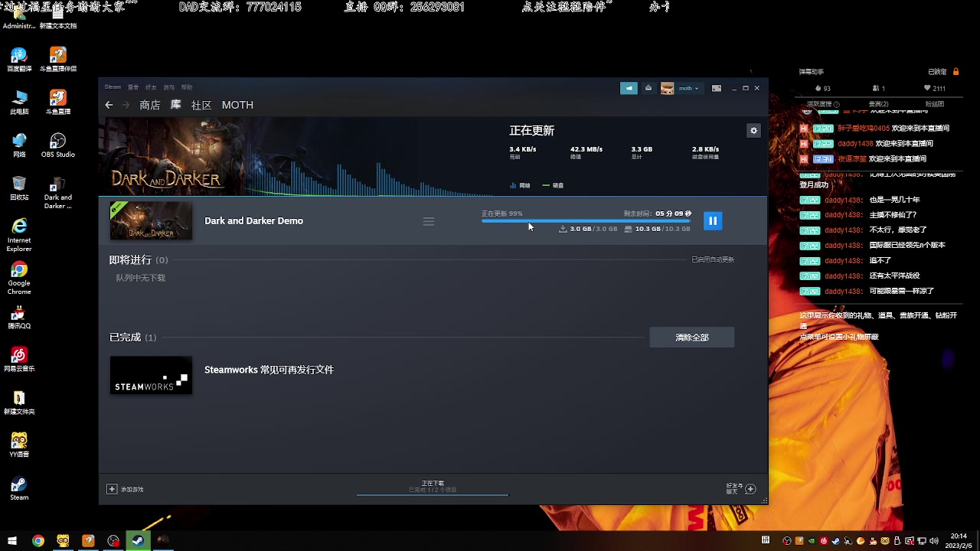Click 清除全部 to clear completed downloads
Viewport: 980px width, 551px height.
(692, 337)
